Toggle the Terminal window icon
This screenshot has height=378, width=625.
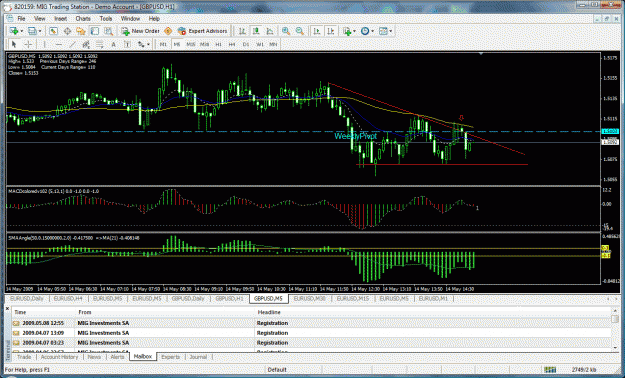point(94,31)
